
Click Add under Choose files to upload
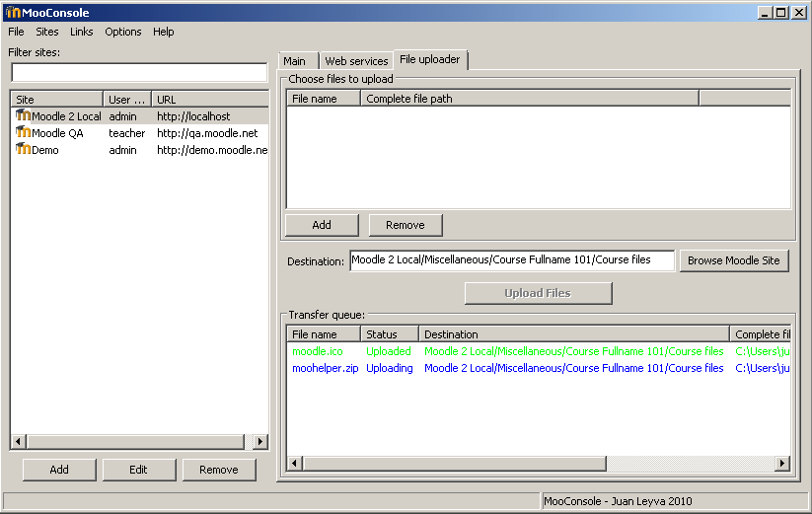(x=322, y=225)
